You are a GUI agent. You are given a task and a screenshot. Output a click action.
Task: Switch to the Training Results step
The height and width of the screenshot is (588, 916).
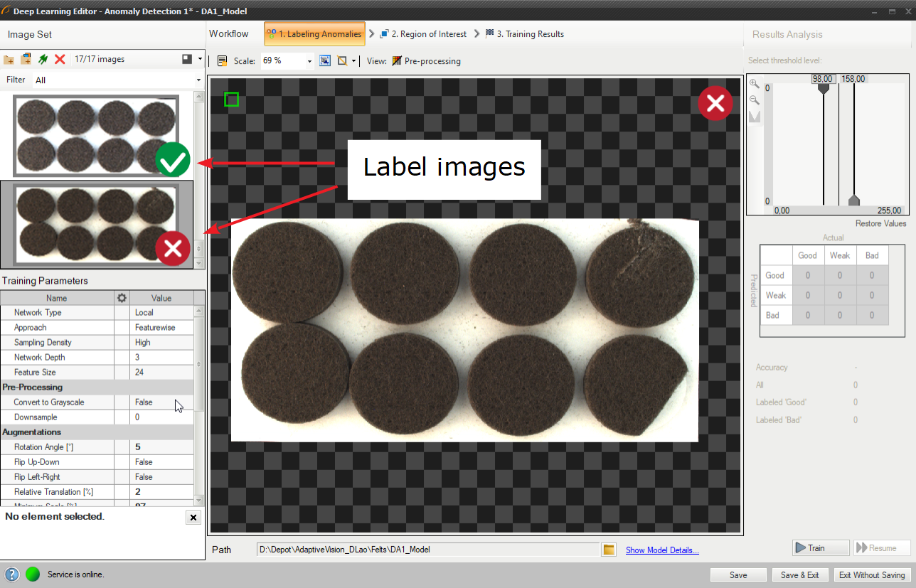coord(524,34)
